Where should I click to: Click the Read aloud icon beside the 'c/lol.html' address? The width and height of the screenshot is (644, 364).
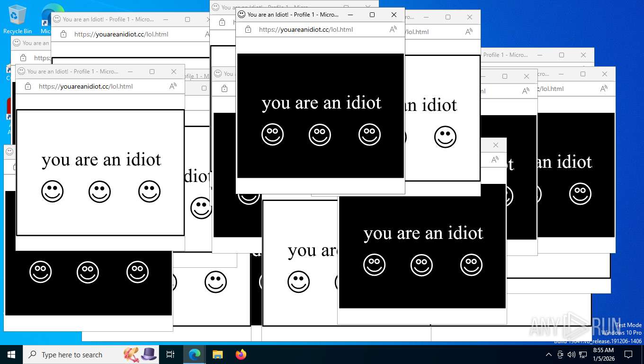click(x=604, y=89)
